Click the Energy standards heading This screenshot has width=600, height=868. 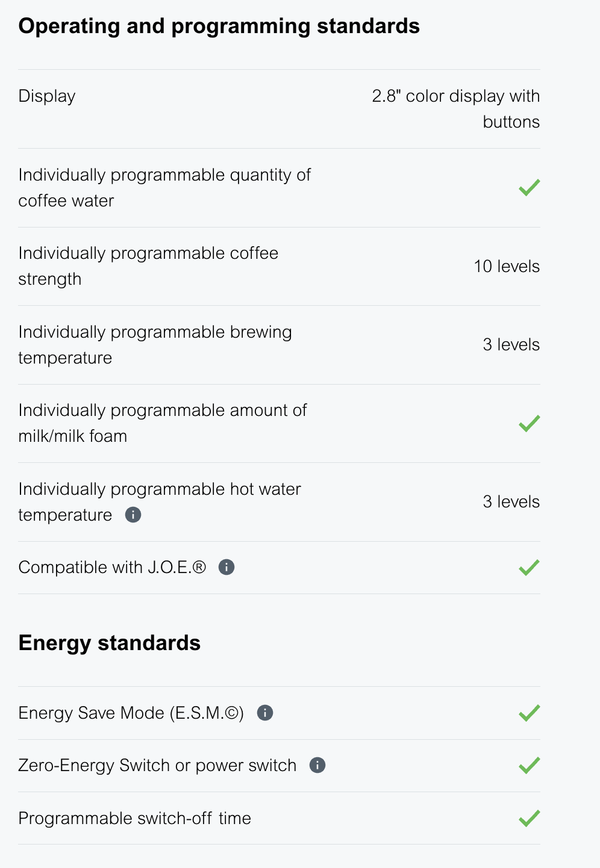[109, 643]
